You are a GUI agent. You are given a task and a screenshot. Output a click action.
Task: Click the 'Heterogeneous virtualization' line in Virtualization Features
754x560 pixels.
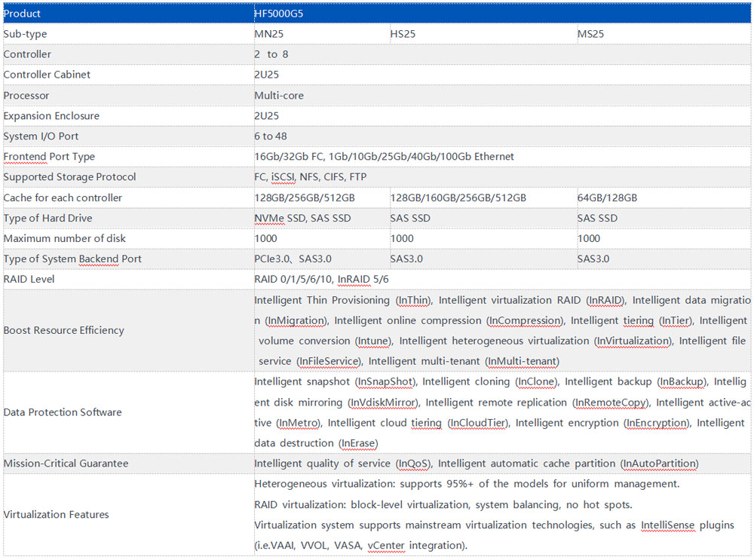467,484
